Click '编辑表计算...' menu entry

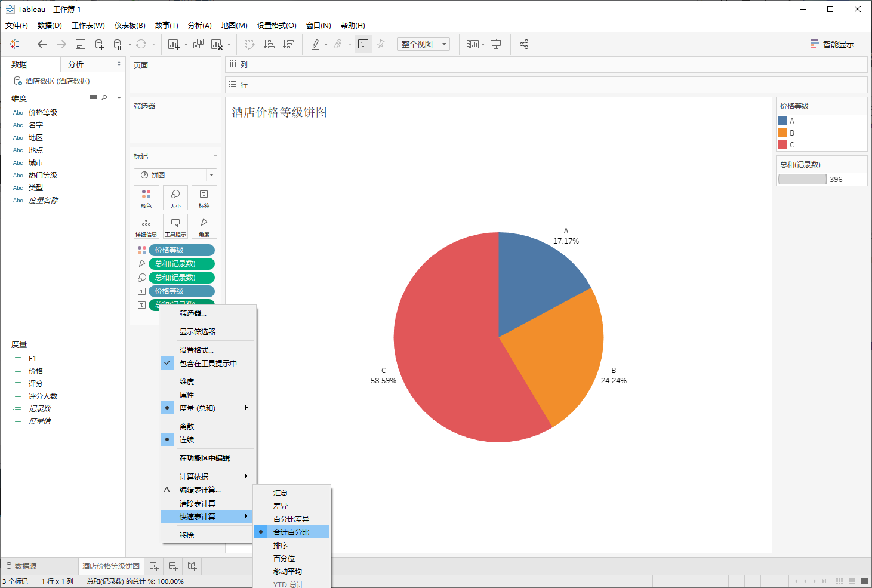(x=207, y=490)
